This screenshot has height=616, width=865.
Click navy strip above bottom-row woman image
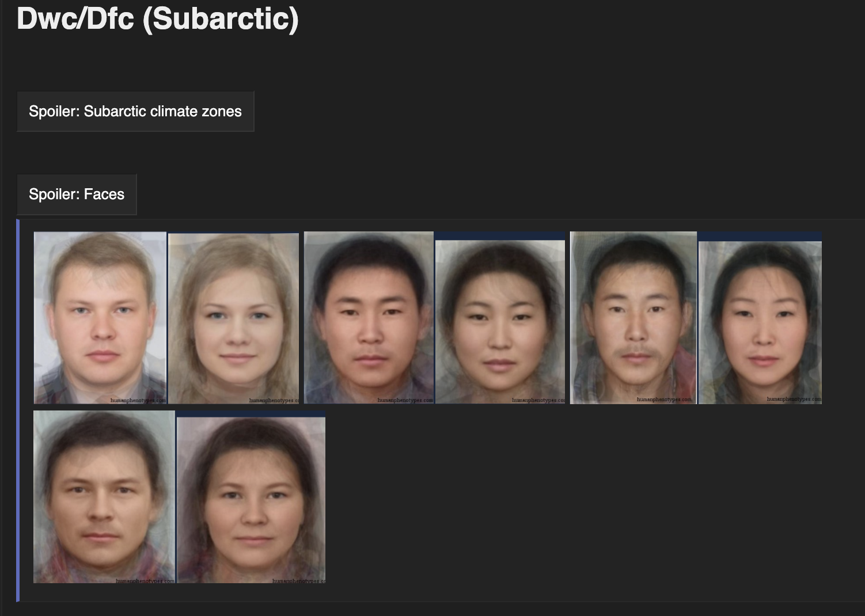point(251,414)
